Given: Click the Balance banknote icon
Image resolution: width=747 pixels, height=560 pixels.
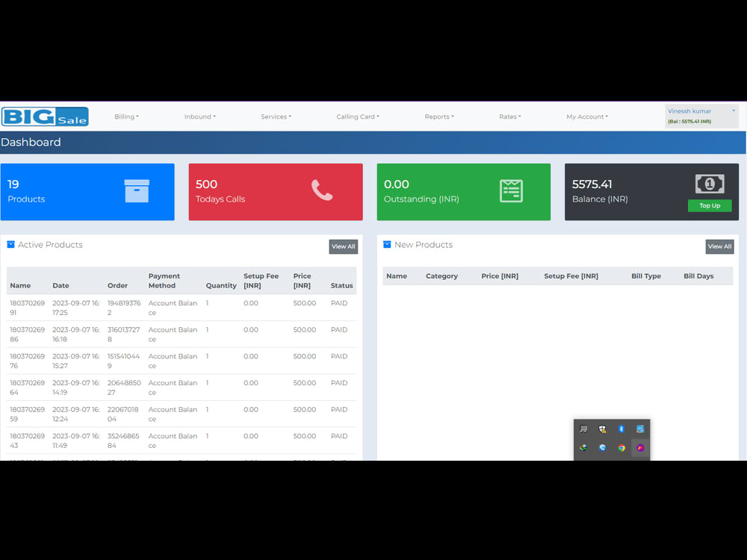Looking at the screenshot, I should 710,184.
